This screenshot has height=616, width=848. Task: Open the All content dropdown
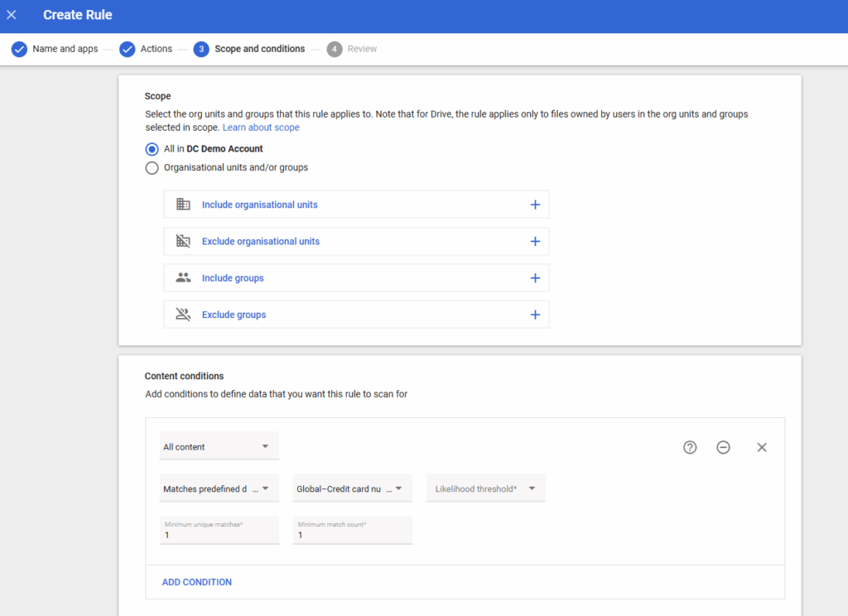[x=219, y=446]
